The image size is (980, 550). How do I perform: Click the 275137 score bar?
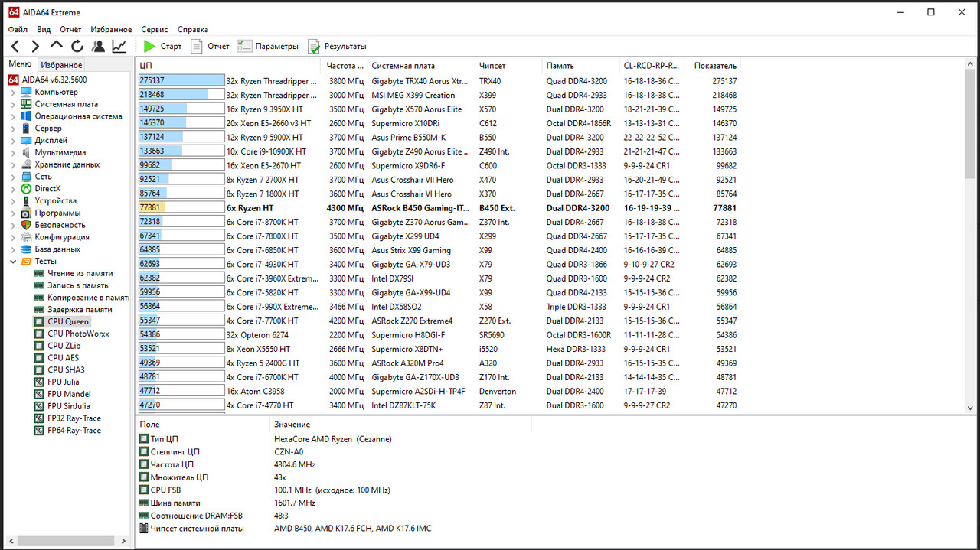pos(181,81)
